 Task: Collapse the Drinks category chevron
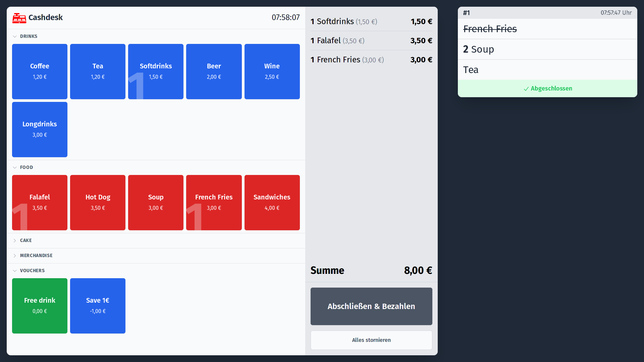[15, 37]
